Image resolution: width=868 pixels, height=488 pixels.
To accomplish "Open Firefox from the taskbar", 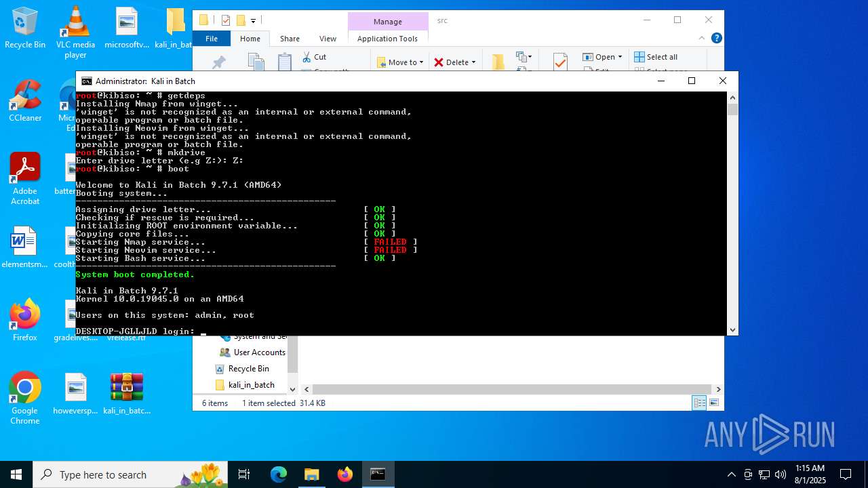I will [345, 474].
